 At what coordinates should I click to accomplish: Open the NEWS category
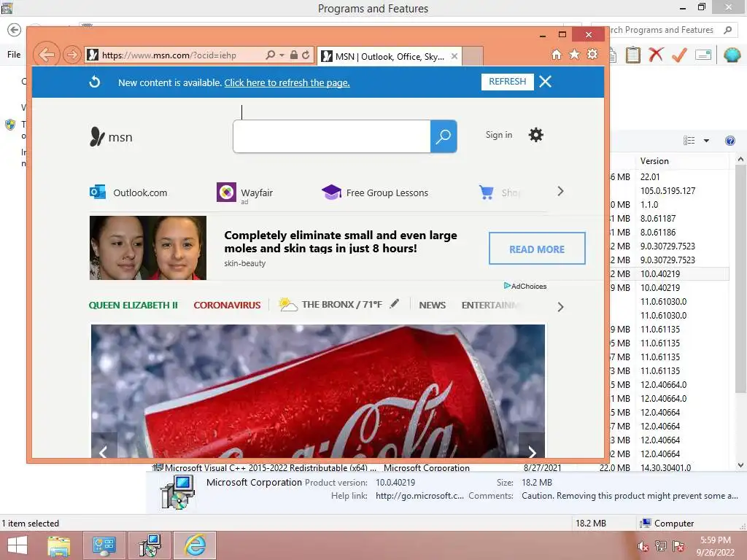tap(433, 305)
